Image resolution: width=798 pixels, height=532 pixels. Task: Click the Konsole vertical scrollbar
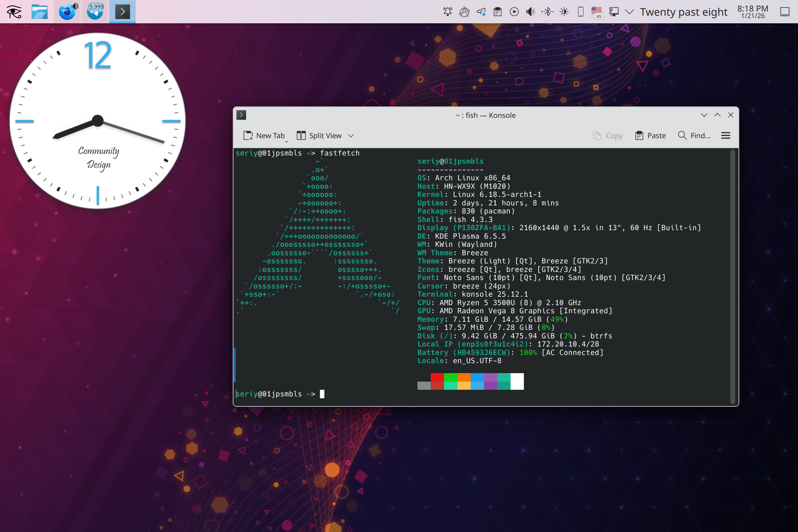[x=733, y=277]
